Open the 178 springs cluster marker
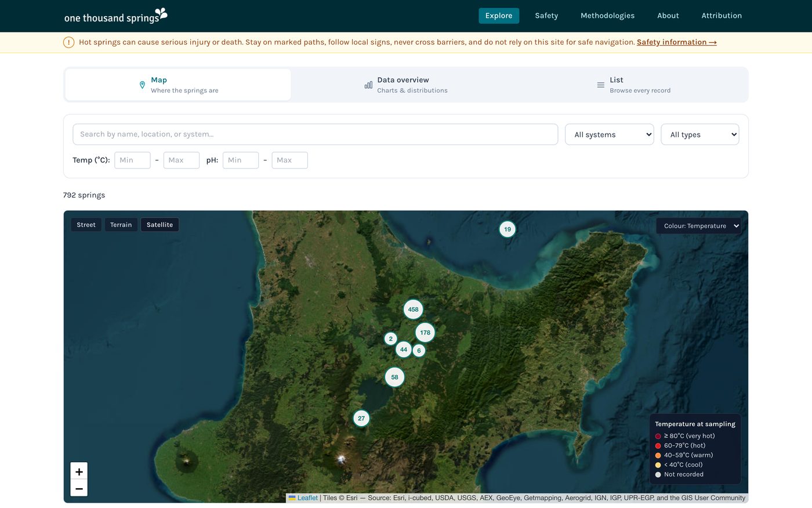812x508 pixels. tap(425, 333)
